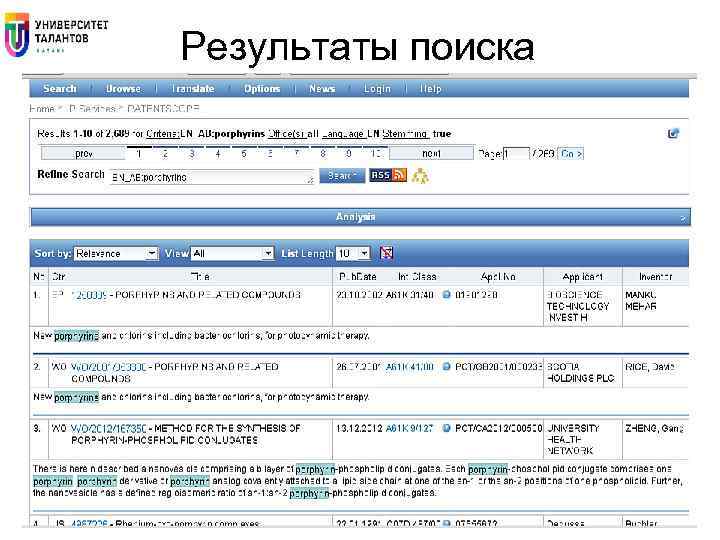Click the share icon beside results summary
The image size is (720, 540).
point(673,134)
